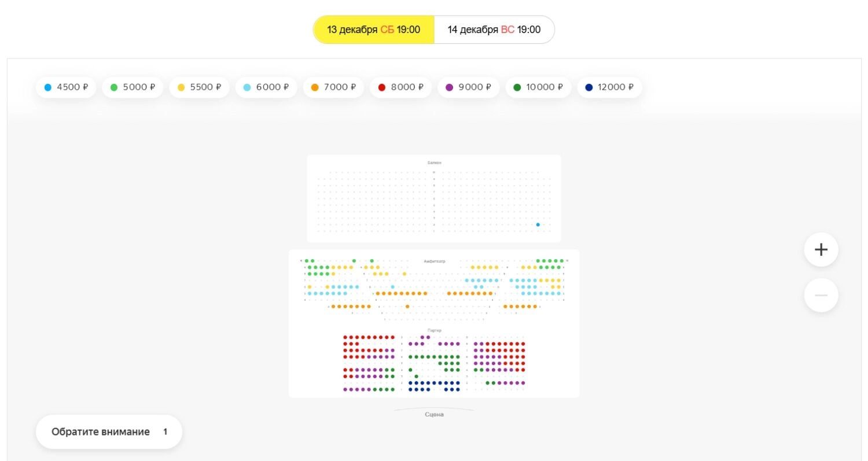The image size is (868, 461).
Task: Select the 10000 ₽ price category
Action: pos(538,87)
